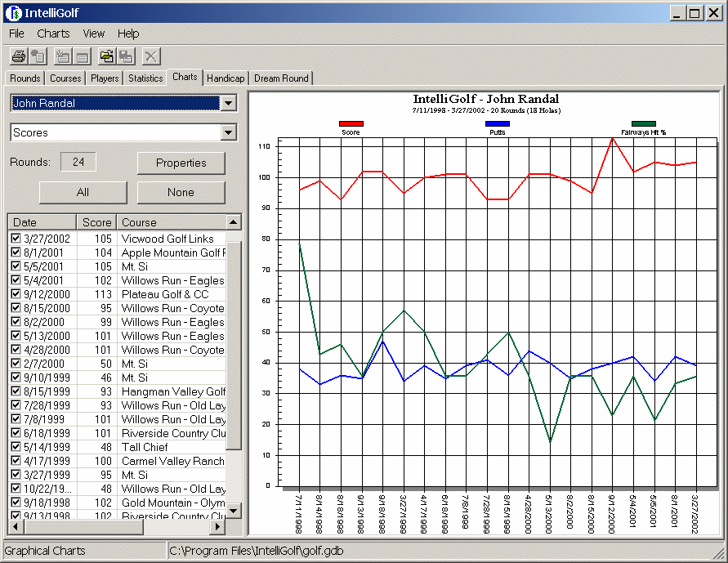Click the Print toolbar icon
Viewport: 728px width, 563px height.
[x=19, y=56]
